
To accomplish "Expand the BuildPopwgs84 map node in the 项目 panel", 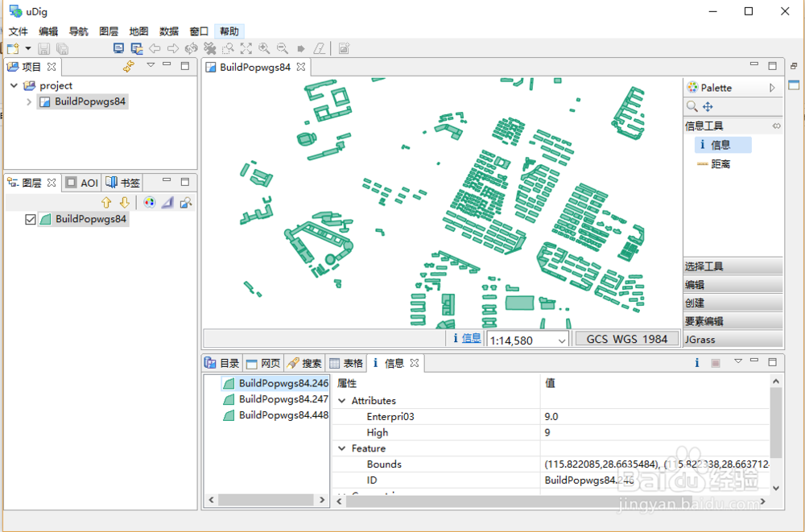I will coord(29,101).
